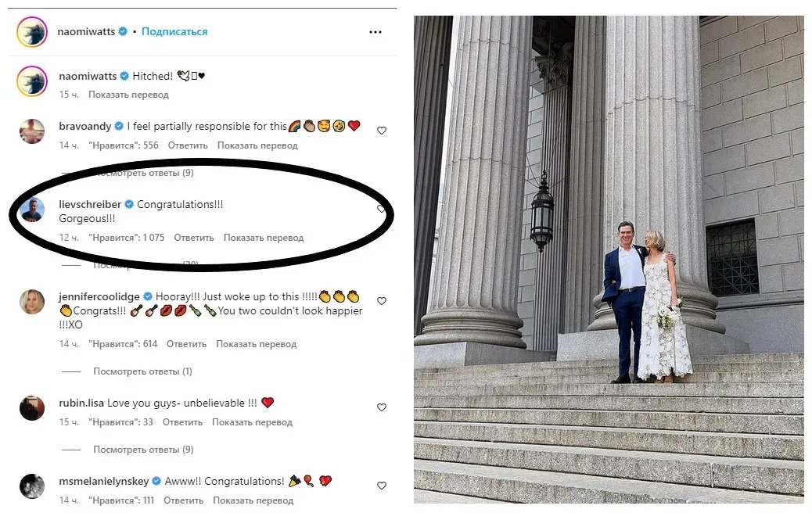Open the likes count on jennifercoolidge's comment
Viewport: 812px width, 520px height.
[123, 344]
